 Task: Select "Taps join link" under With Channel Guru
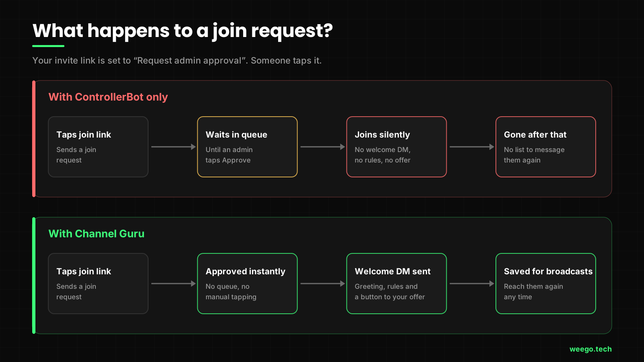84,271
